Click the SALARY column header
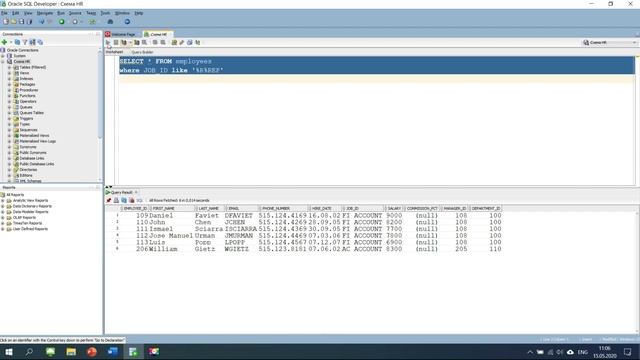The height and width of the screenshot is (360, 640). click(394, 209)
